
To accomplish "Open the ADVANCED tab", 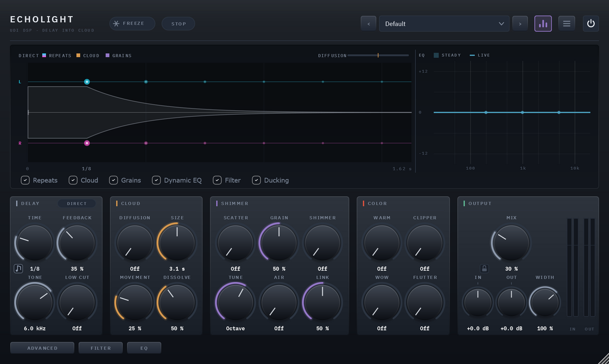I will (43, 348).
